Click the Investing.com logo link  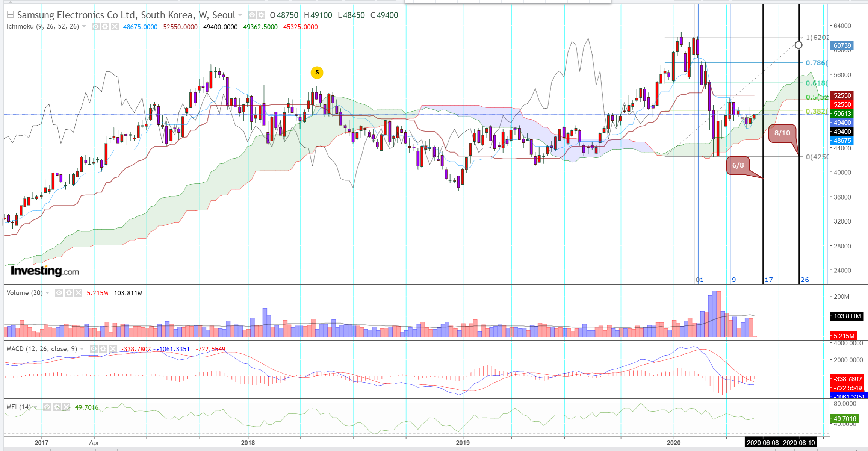pyautogui.click(x=45, y=271)
